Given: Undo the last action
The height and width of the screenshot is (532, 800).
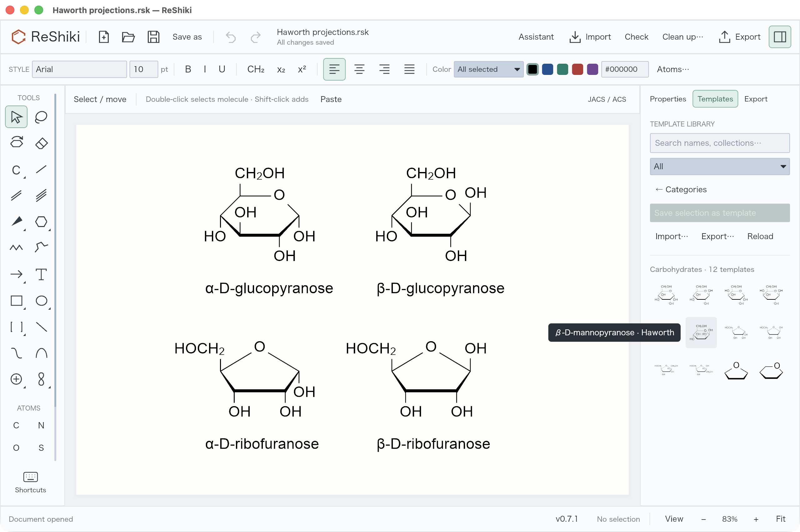Looking at the screenshot, I should pos(231,37).
